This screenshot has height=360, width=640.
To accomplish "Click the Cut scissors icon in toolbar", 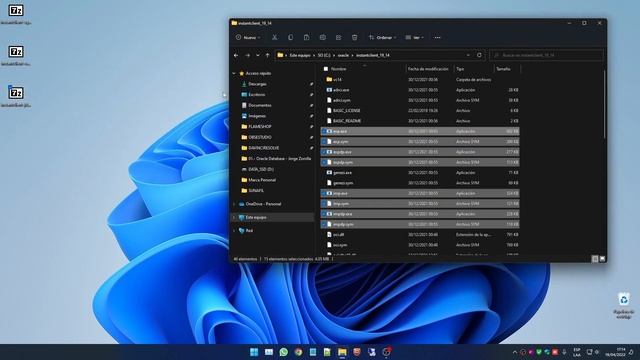I will pyautogui.click(x=275, y=37).
